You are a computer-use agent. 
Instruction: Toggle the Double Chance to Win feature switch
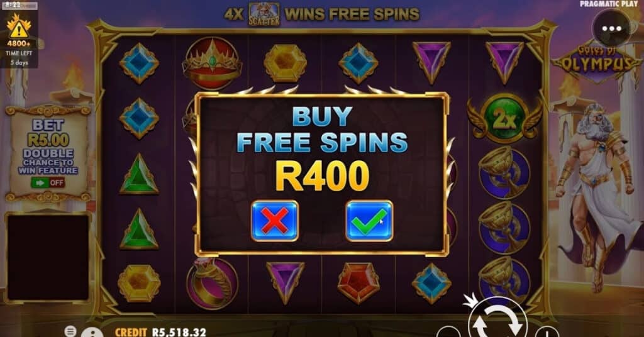48,183
